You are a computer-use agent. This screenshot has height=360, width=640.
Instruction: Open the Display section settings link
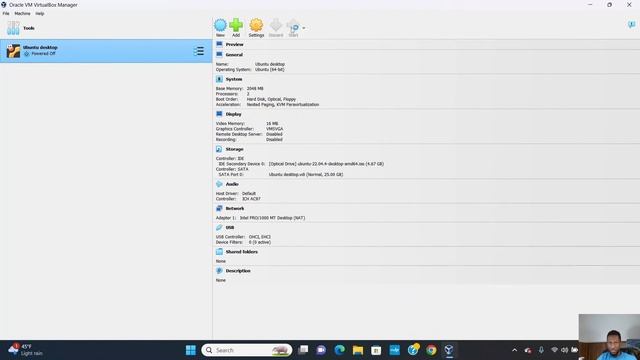pyautogui.click(x=233, y=114)
